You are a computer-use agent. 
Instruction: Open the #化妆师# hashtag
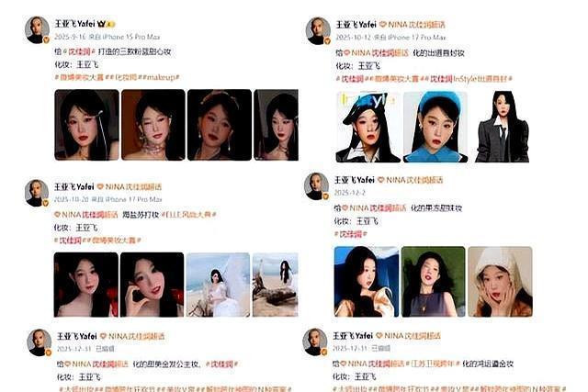(x=123, y=77)
